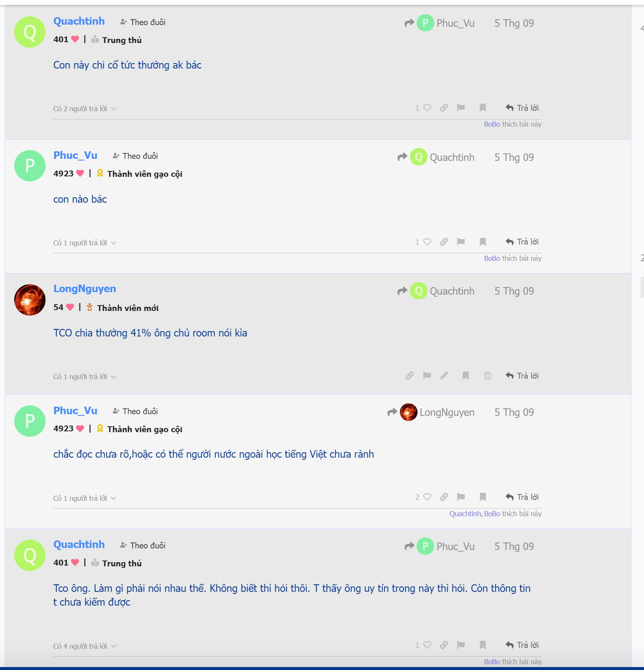Expand "Có 2 người trả lời" replies

[x=84, y=109]
